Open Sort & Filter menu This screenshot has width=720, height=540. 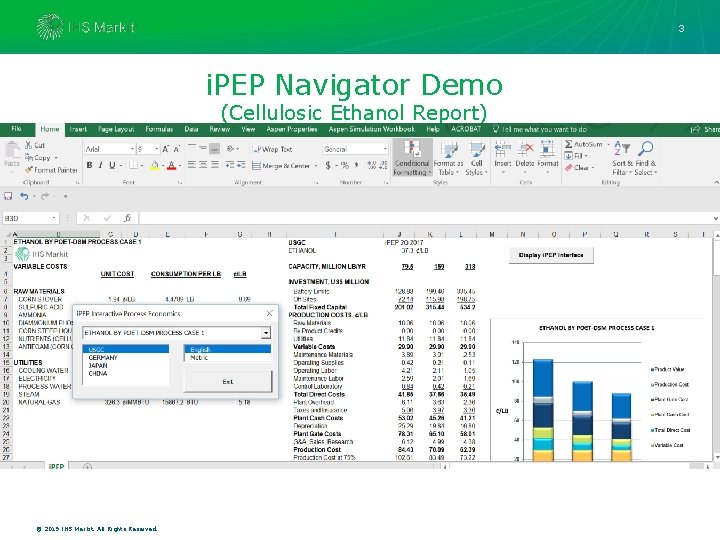622,158
